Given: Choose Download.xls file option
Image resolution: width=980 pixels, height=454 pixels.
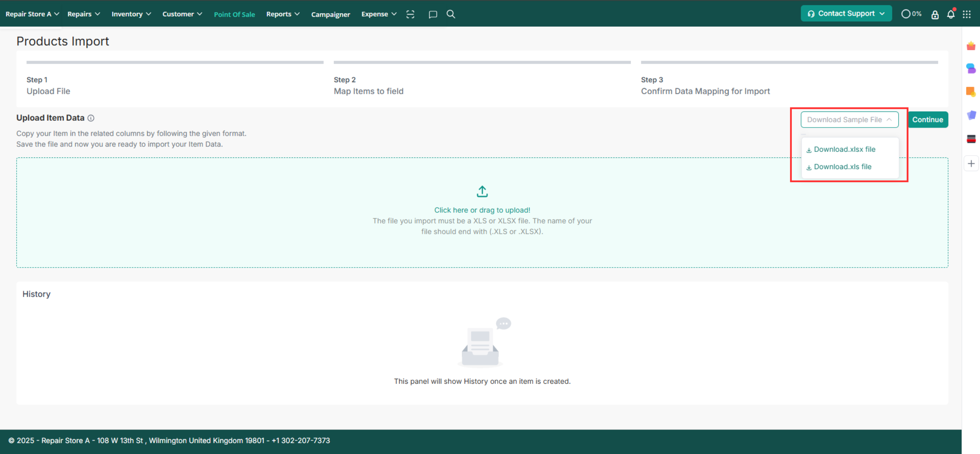Looking at the screenshot, I should (839, 167).
